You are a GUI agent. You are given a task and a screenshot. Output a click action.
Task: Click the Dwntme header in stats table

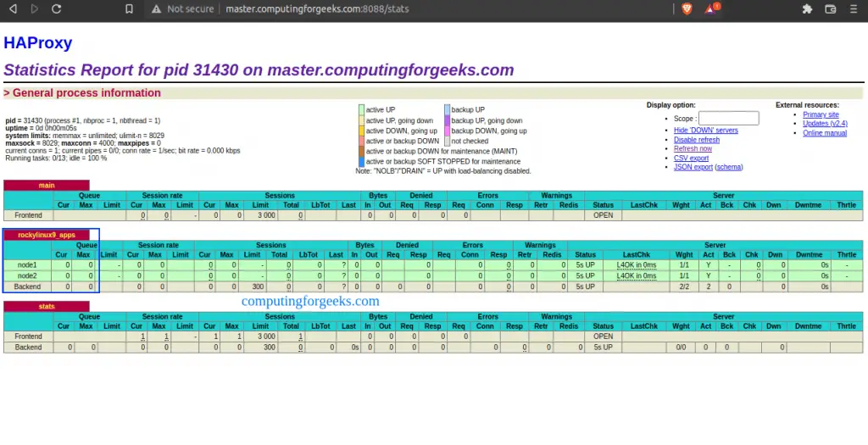point(808,326)
